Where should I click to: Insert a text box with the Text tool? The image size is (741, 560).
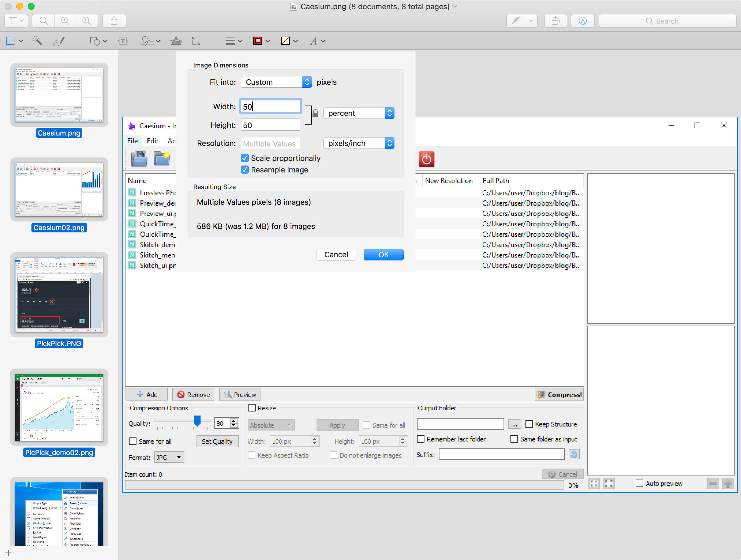click(x=123, y=41)
